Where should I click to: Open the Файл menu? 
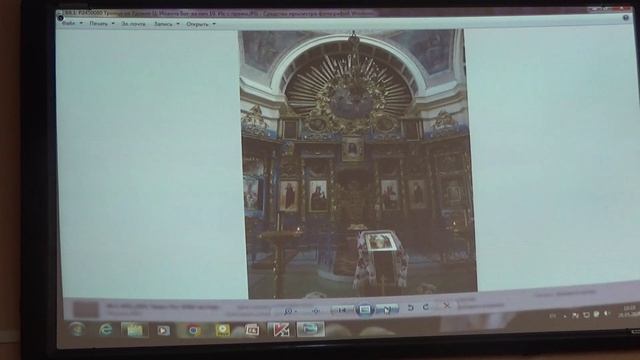point(72,23)
